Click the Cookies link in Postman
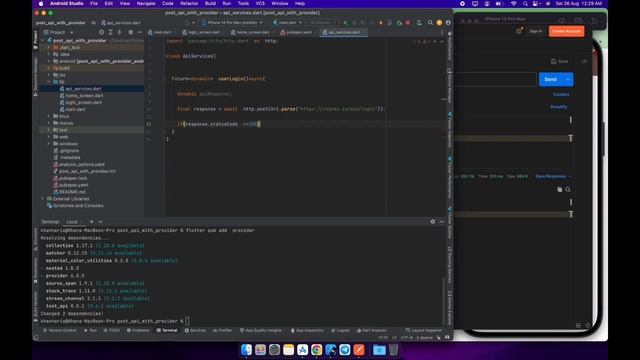 click(561, 94)
